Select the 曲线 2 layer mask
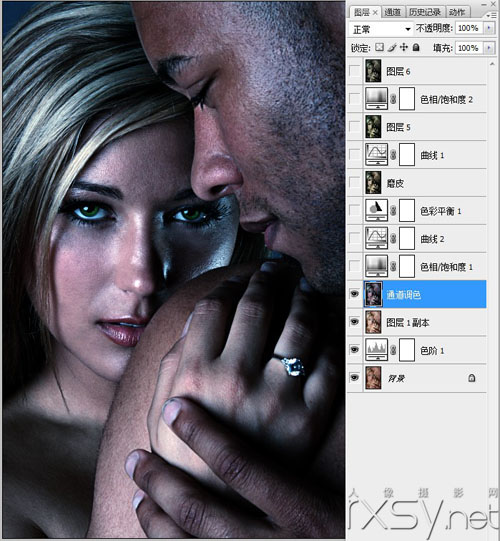The width and height of the screenshot is (500, 541). [x=407, y=238]
